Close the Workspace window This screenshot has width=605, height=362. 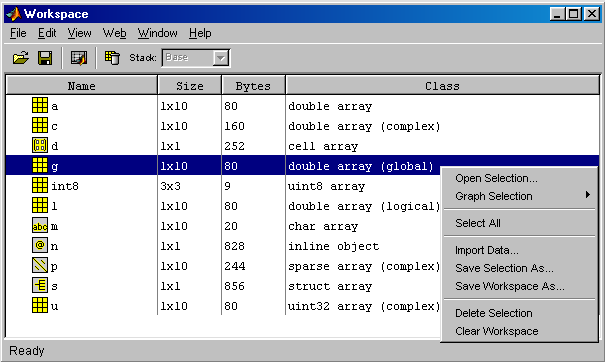click(x=591, y=14)
